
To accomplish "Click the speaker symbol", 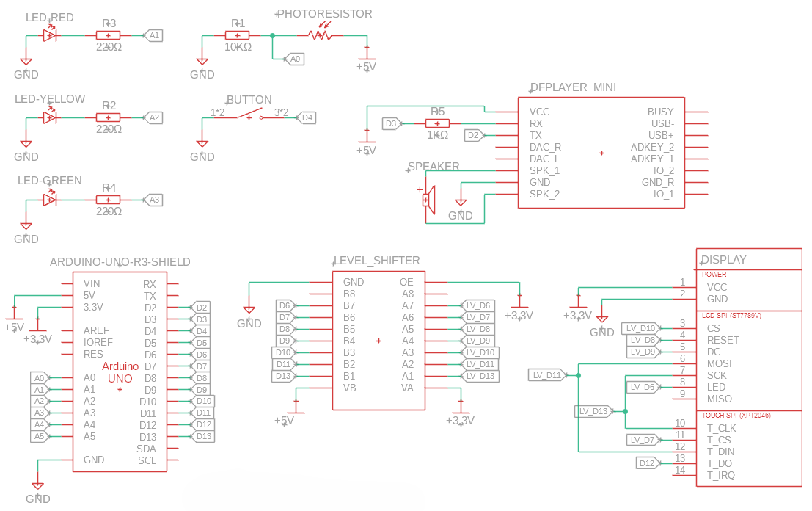I will (x=429, y=200).
